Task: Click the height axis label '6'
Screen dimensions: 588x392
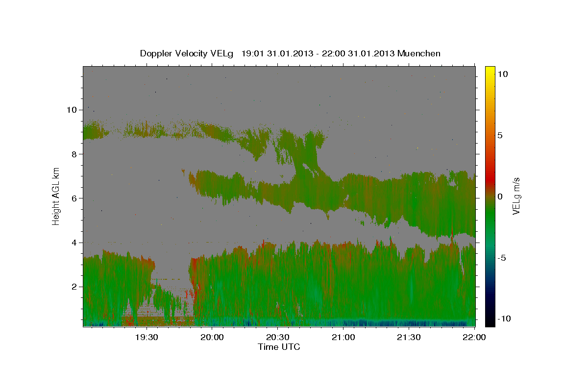Action: pyautogui.click(x=74, y=198)
